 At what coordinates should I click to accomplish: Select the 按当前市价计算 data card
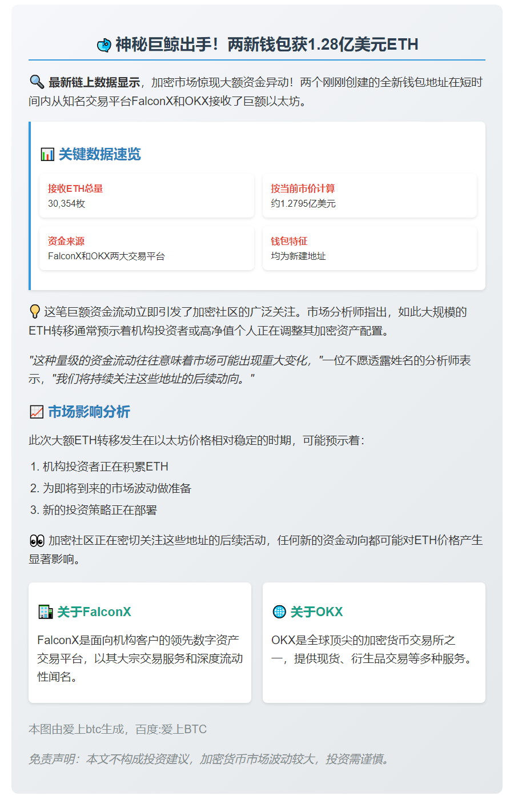click(369, 196)
